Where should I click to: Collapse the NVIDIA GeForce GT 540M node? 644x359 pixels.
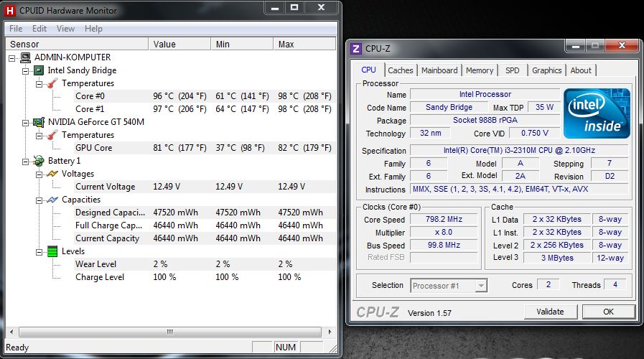pyautogui.click(x=25, y=123)
